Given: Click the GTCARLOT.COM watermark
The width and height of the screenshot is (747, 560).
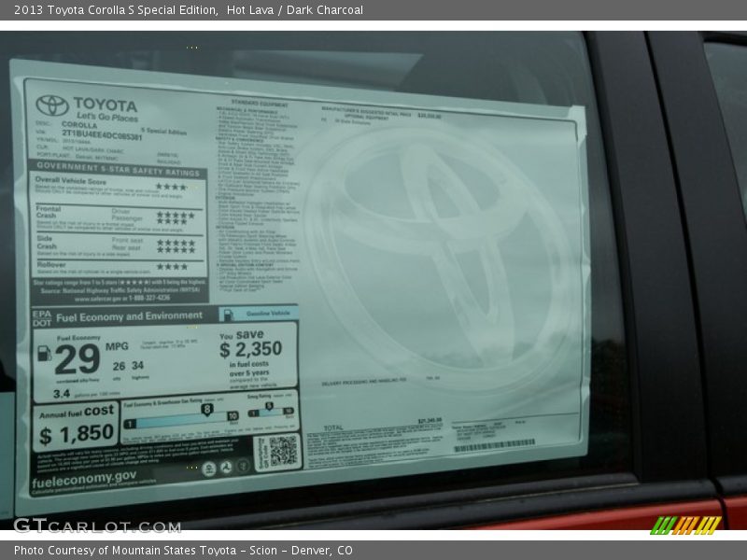Looking at the screenshot, I should [x=96, y=525].
